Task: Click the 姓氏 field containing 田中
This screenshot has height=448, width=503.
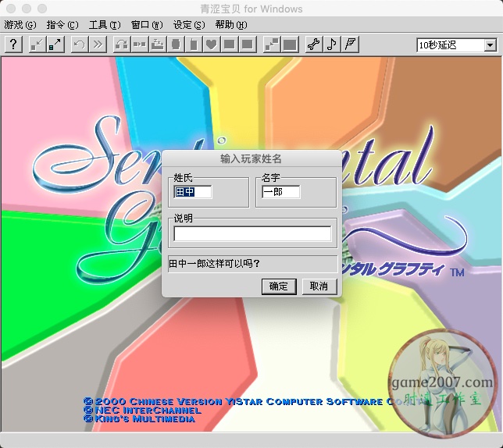Action: [x=192, y=192]
